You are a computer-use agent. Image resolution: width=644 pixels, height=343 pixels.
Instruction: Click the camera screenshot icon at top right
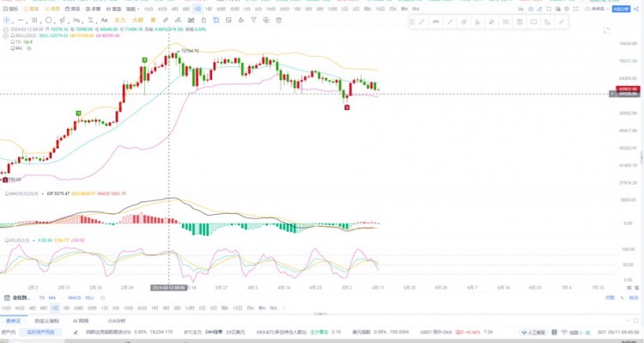tap(531, 9)
